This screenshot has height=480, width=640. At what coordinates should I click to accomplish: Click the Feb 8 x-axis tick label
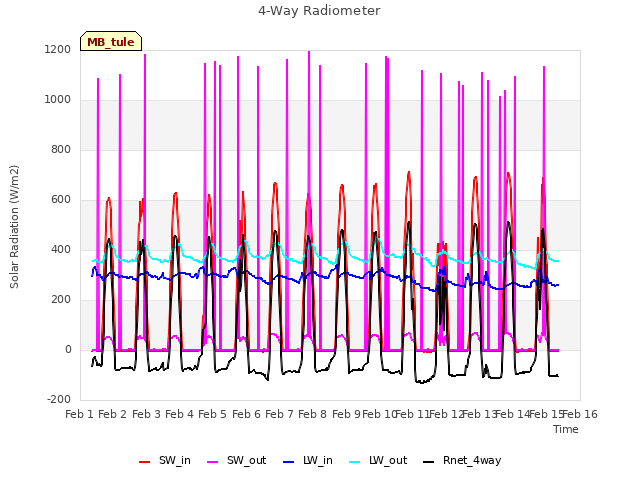click(x=312, y=414)
